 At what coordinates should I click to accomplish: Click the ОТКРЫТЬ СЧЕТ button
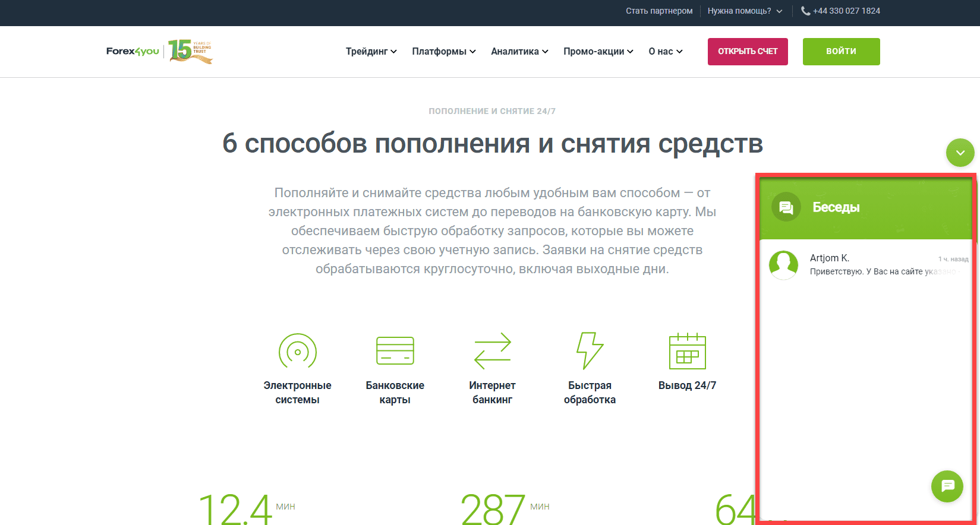[x=748, y=52]
